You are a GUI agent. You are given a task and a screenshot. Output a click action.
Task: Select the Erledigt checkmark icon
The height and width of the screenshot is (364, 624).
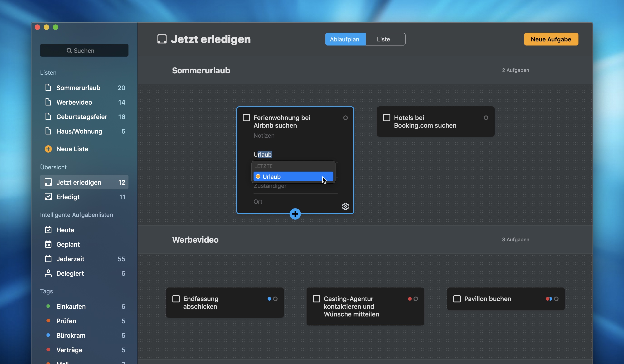[48, 197]
